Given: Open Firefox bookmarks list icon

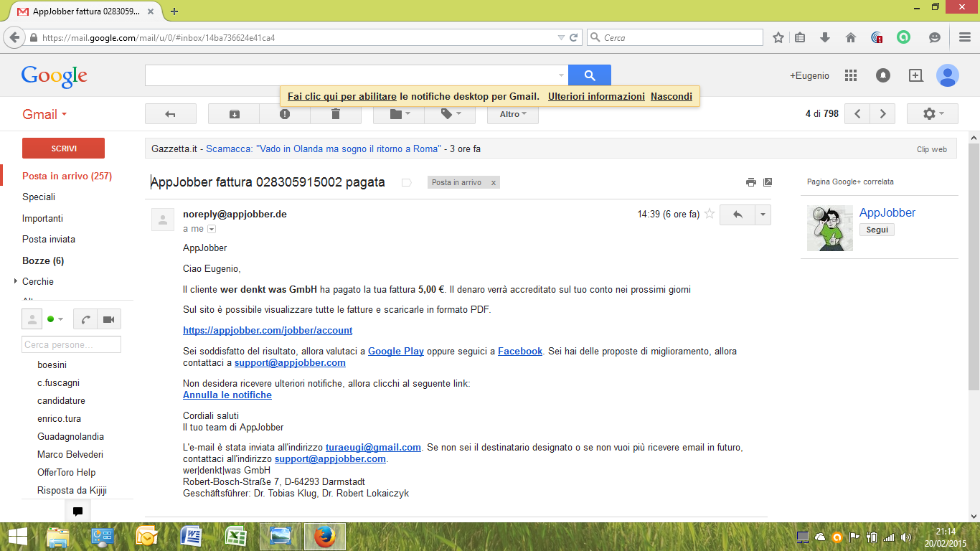Looking at the screenshot, I should point(801,37).
